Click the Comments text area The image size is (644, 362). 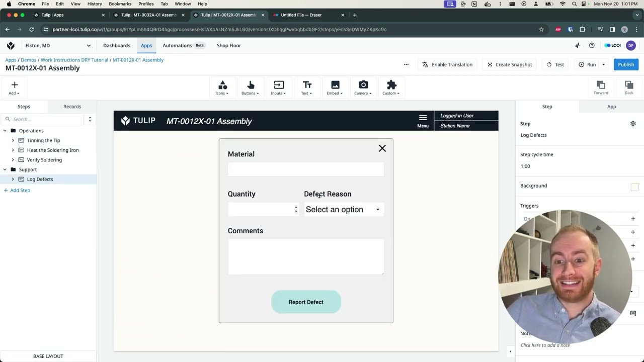(x=306, y=257)
